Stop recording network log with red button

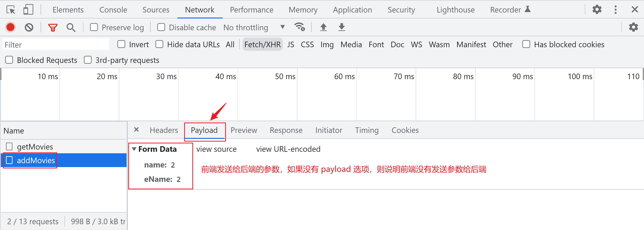(10, 27)
